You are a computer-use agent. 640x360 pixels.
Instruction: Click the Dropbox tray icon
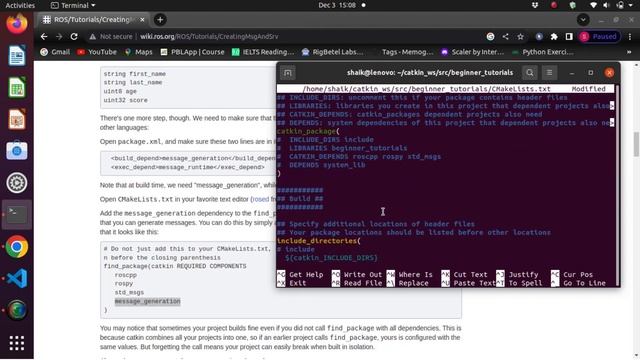pos(535,5)
